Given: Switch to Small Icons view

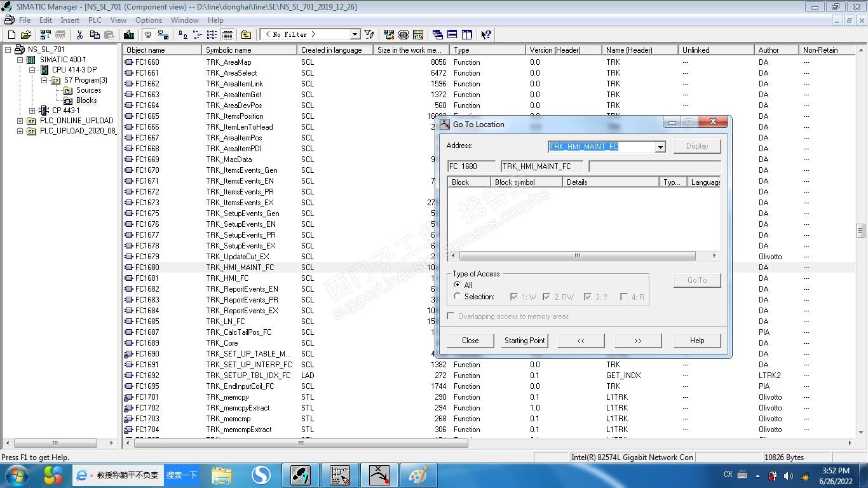Looking at the screenshot, I should 197,35.
